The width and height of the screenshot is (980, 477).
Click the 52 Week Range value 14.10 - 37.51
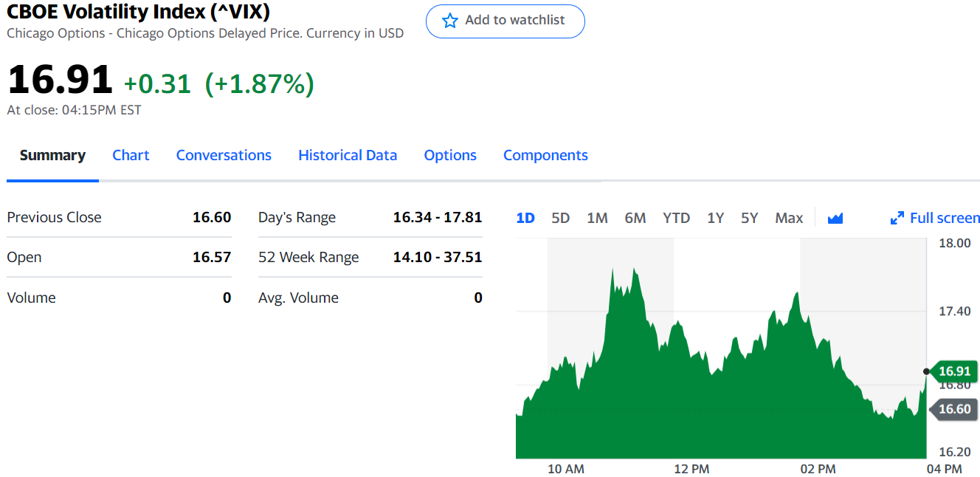point(438,257)
